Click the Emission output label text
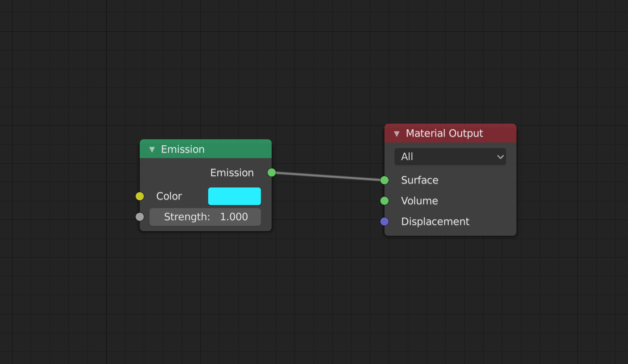The height and width of the screenshot is (364, 628). click(232, 173)
